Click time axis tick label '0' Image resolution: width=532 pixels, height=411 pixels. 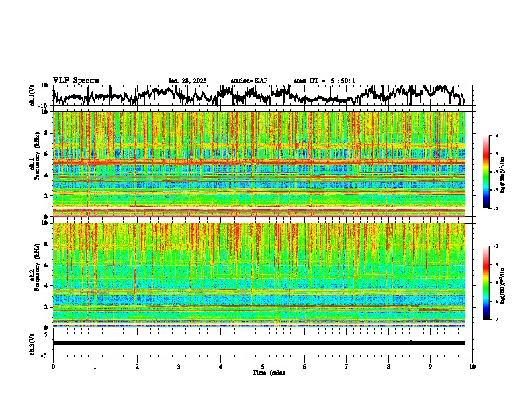(x=53, y=367)
